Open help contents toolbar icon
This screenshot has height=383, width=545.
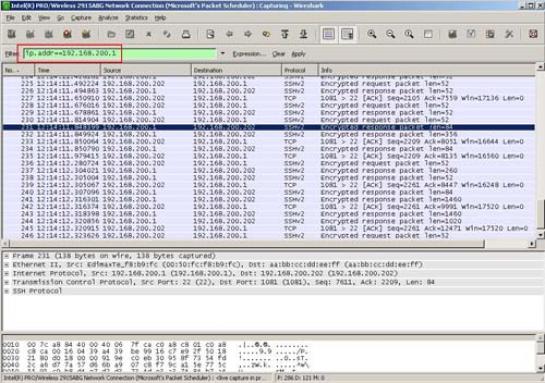click(x=533, y=34)
